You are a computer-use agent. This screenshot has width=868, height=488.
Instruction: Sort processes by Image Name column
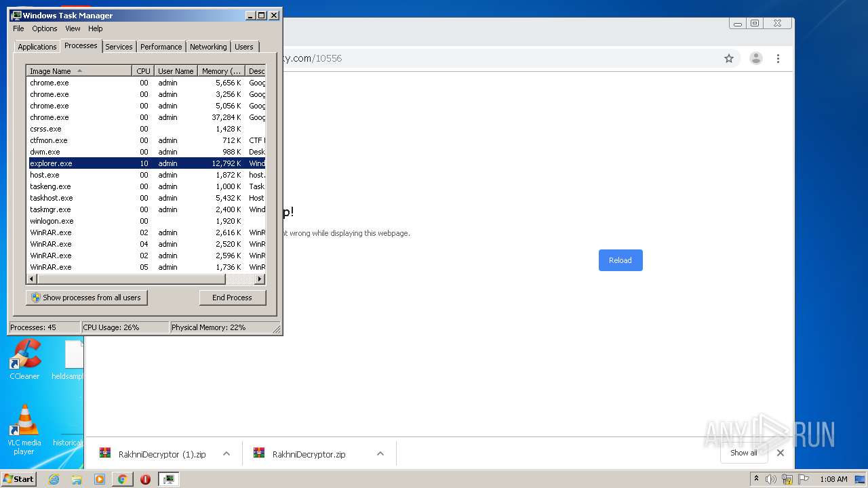(x=79, y=71)
